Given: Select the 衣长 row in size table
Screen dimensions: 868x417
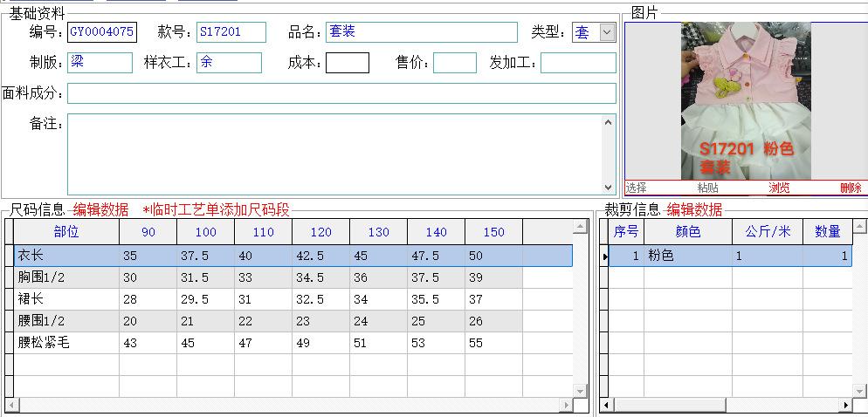Looking at the screenshot, I should 65,256.
